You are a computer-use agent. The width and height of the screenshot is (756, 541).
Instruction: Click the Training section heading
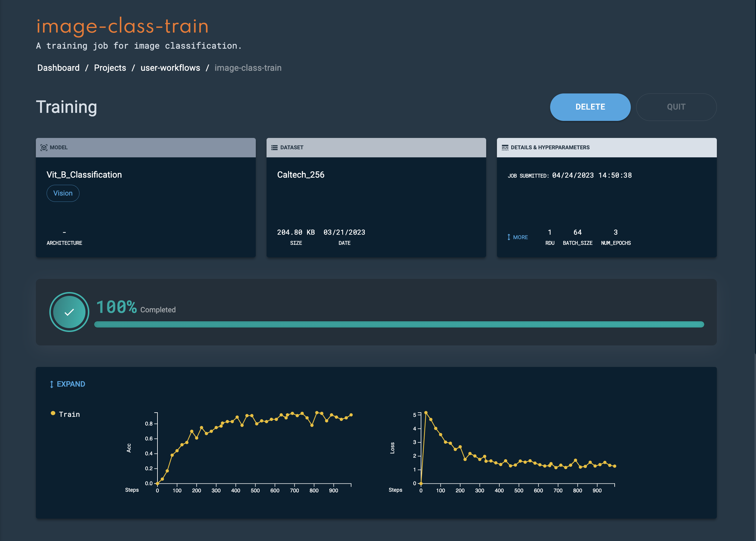(66, 107)
